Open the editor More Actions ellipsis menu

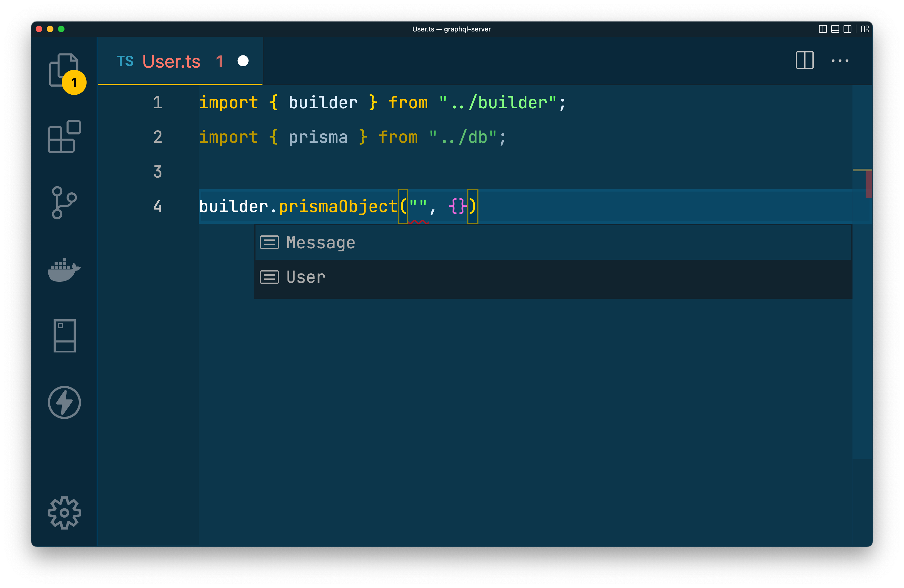coord(840,61)
